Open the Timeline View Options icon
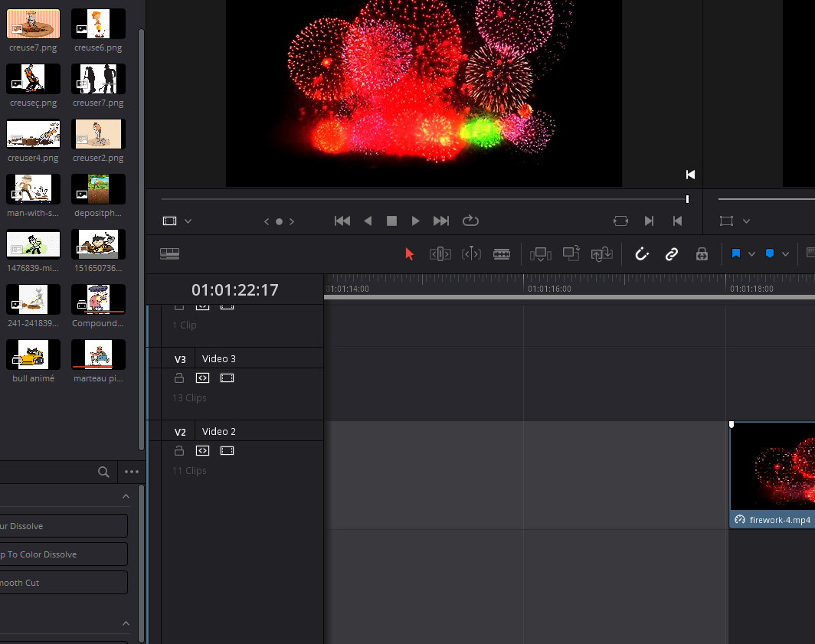Screen dimensions: 815x644 point(169,254)
